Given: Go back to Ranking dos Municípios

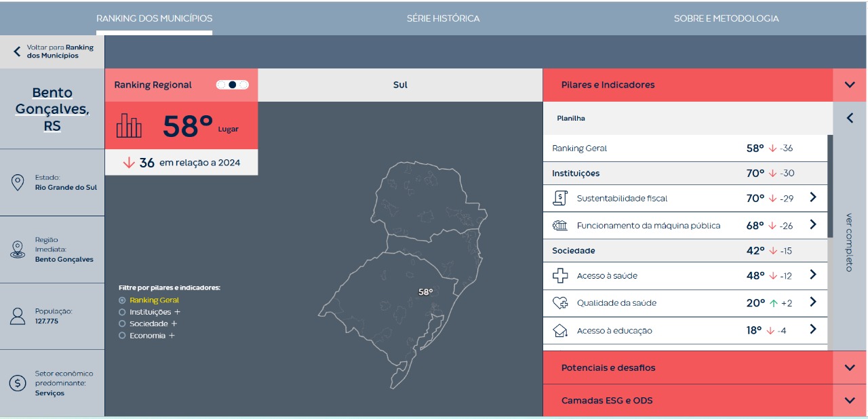Looking at the screenshot, I should (x=52, y=52).
